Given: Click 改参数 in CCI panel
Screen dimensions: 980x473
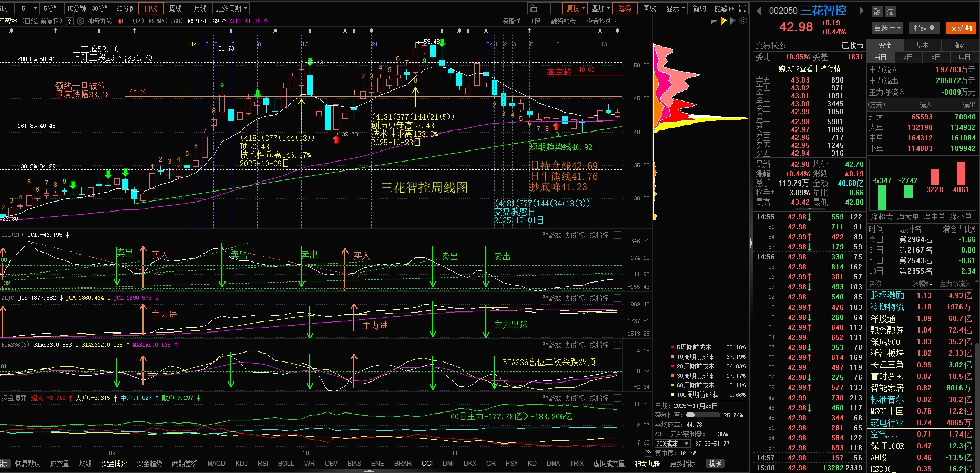Looking at the screenshot, I should pyautogui.click(x=552, y=235).
